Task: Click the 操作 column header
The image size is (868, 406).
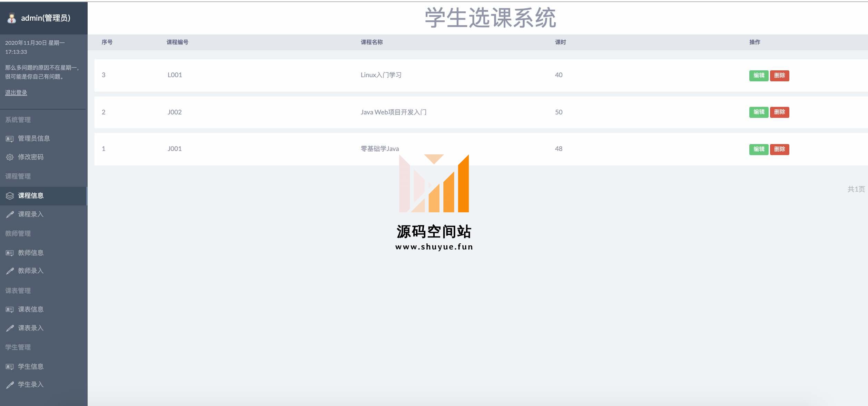Action: click(754, 42)
